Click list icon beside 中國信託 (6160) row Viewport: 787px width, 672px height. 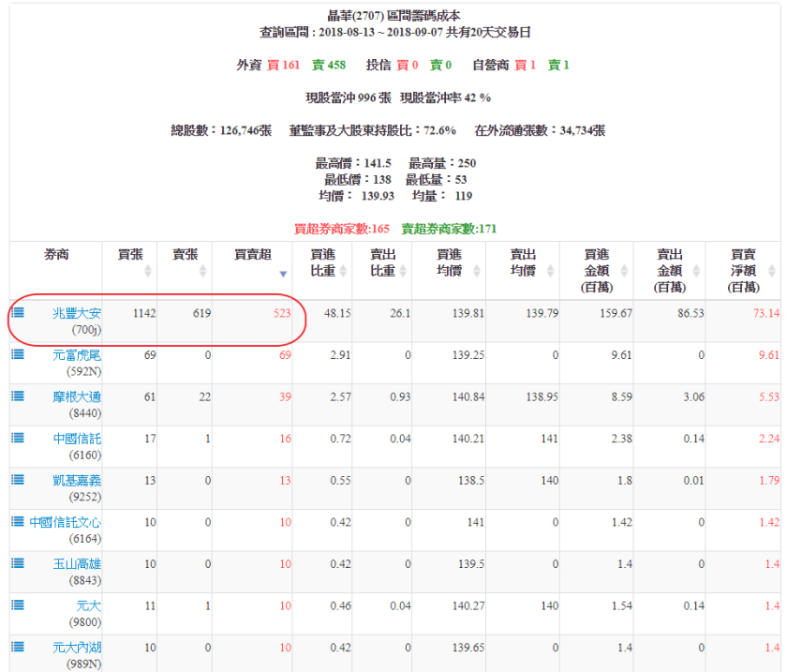(x=18, y=438)
